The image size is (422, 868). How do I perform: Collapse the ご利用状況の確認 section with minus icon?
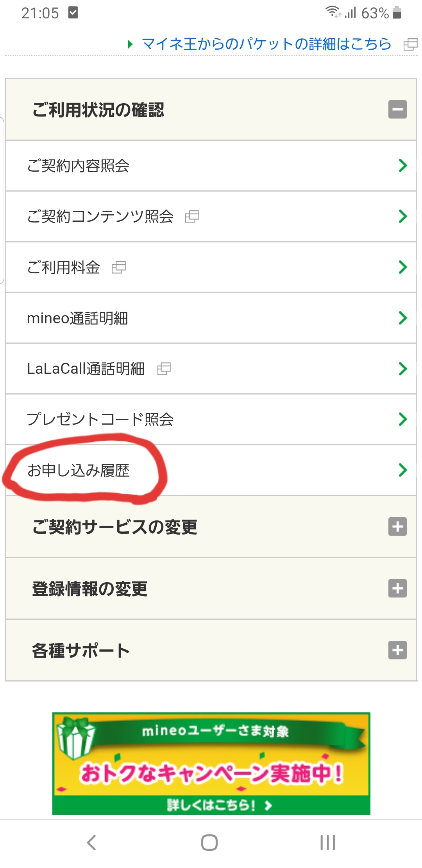pos(397,109)
